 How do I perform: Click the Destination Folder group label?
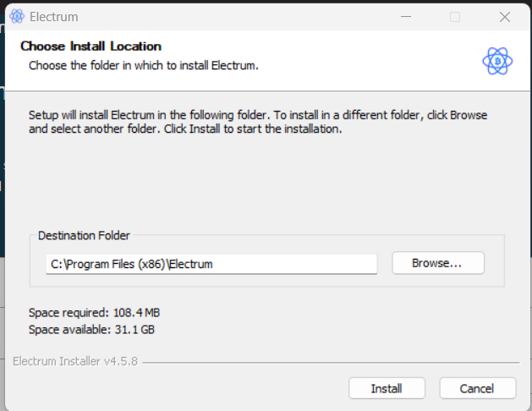(x=85, y=236)
